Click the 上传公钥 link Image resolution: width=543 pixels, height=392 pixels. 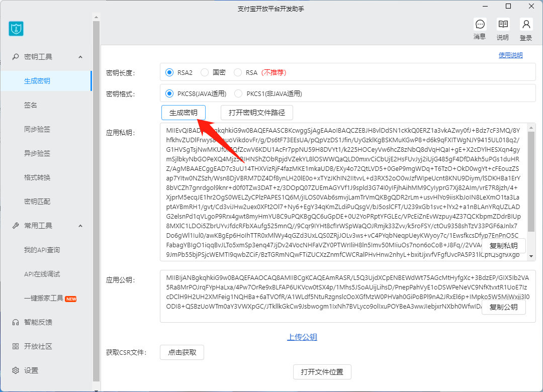(302, 337)
